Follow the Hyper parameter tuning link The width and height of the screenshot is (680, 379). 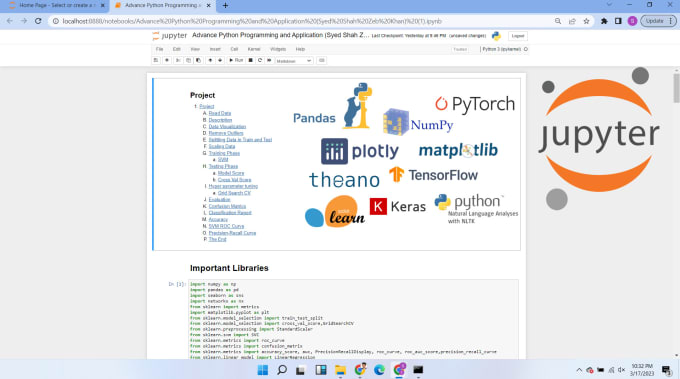(233, 186)
